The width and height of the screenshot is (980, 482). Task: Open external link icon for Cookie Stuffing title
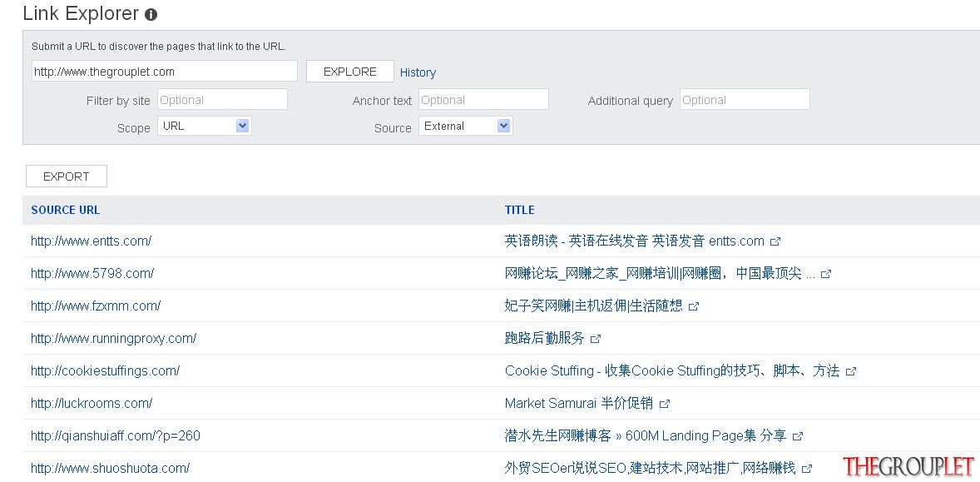coord(850,371)
